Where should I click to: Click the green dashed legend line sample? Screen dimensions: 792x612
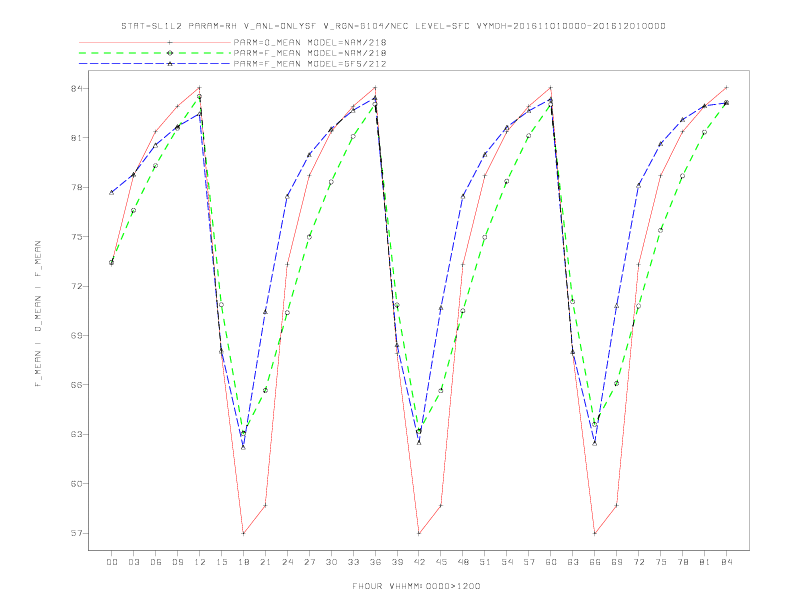click(x=155, y=53)
